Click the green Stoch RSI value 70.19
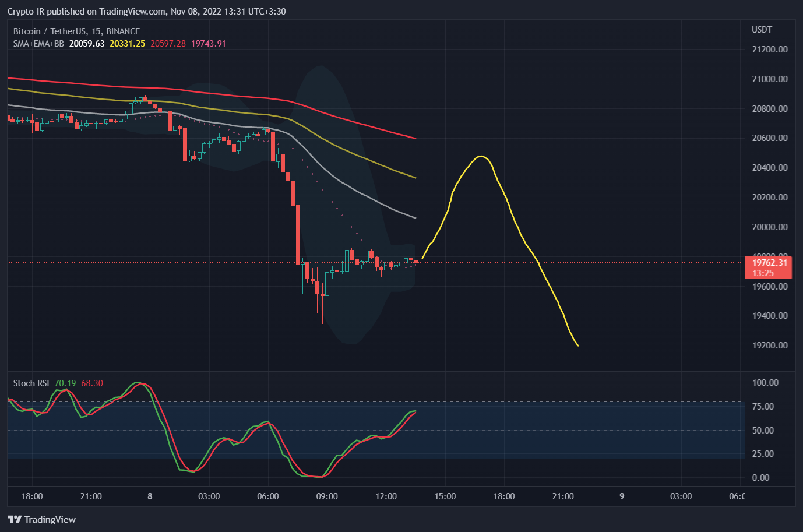Image resolution: width=803 pixels, height=532 pixels. click(x=65, y=383)
